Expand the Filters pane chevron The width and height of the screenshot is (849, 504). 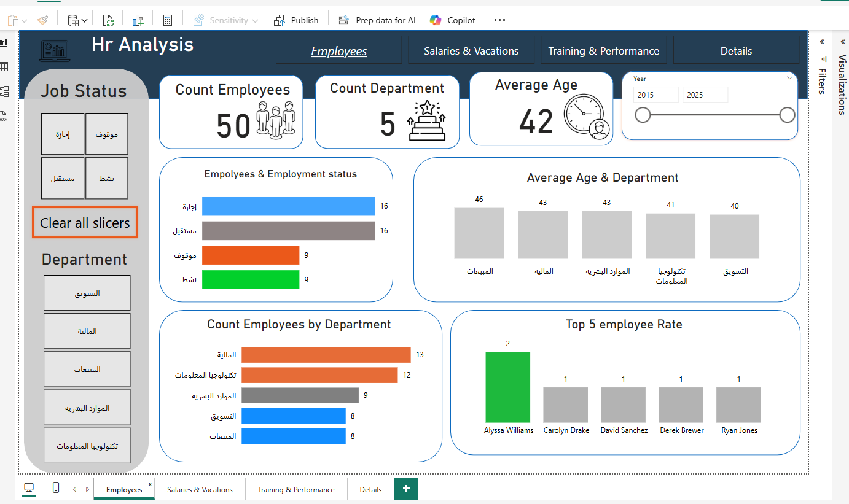[x=821, y=42]
